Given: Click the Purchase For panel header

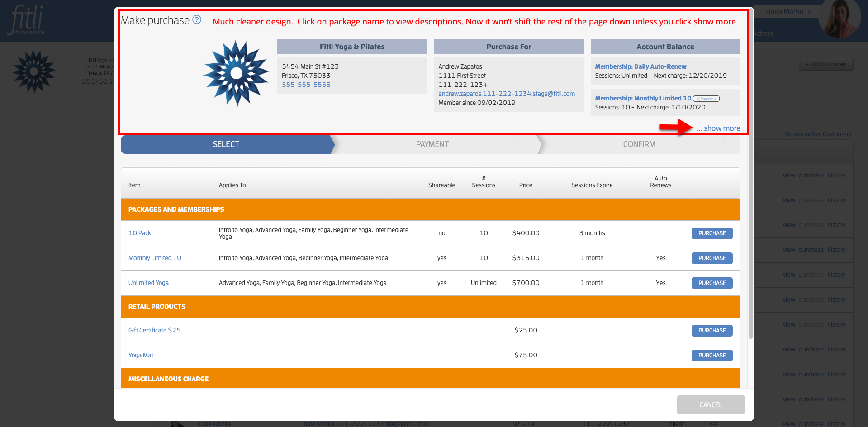Looking at the screenshot, I should [509, 47].
